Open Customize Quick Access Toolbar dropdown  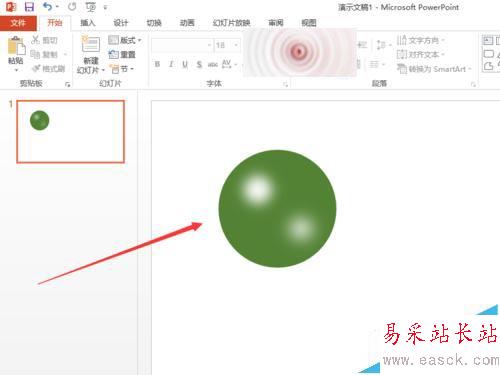point(105,7)
